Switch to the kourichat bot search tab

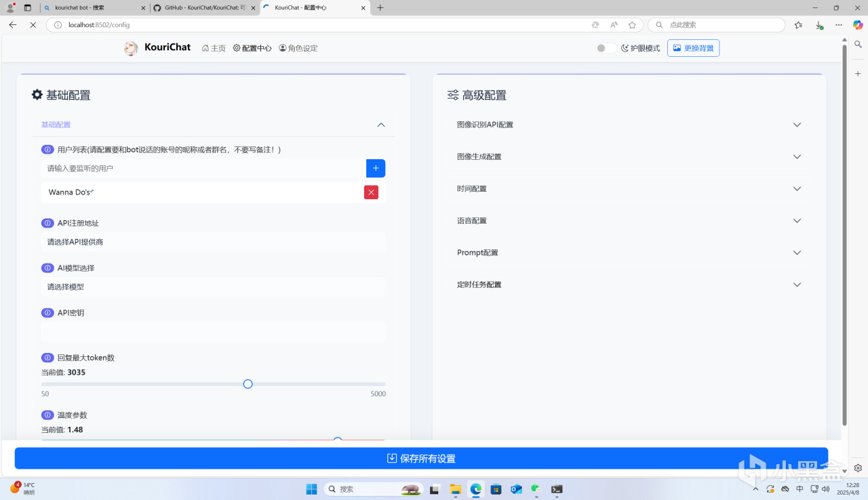coord(93,8)
